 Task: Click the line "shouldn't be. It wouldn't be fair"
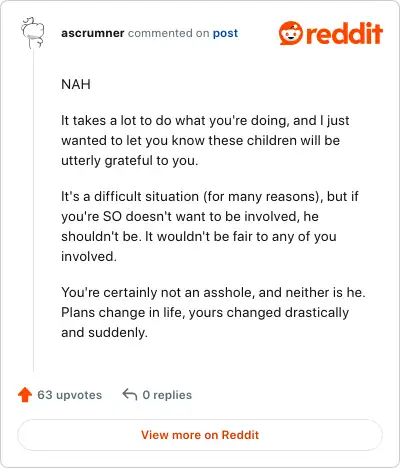tap(199, 236)
